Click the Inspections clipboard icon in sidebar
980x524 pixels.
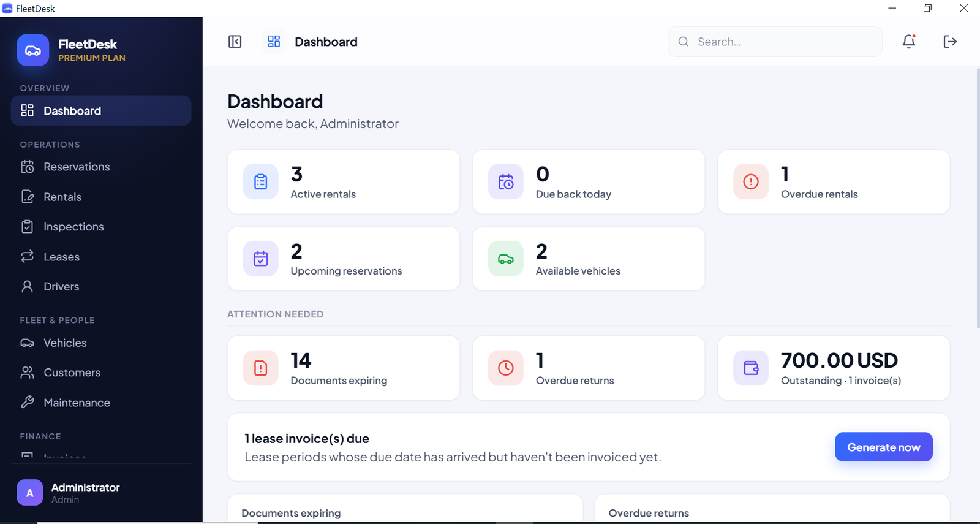point(28,227)
